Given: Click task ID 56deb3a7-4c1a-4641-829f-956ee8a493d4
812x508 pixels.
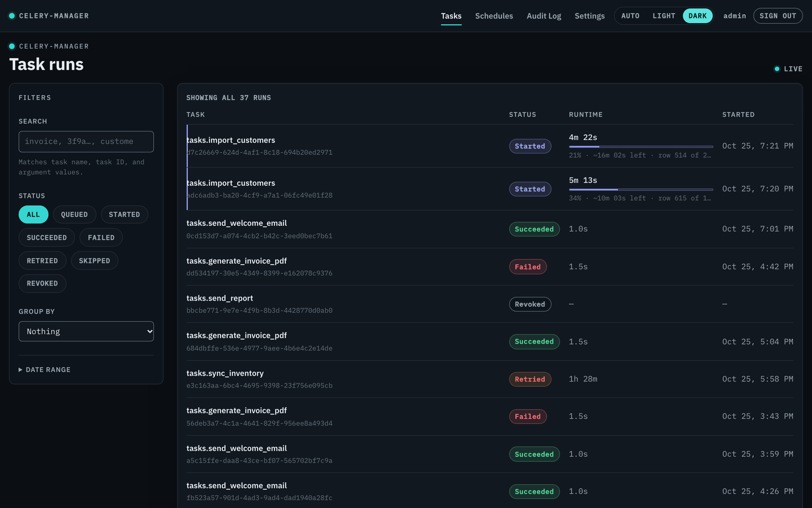Looking at the screenshot, I should 259,423.
